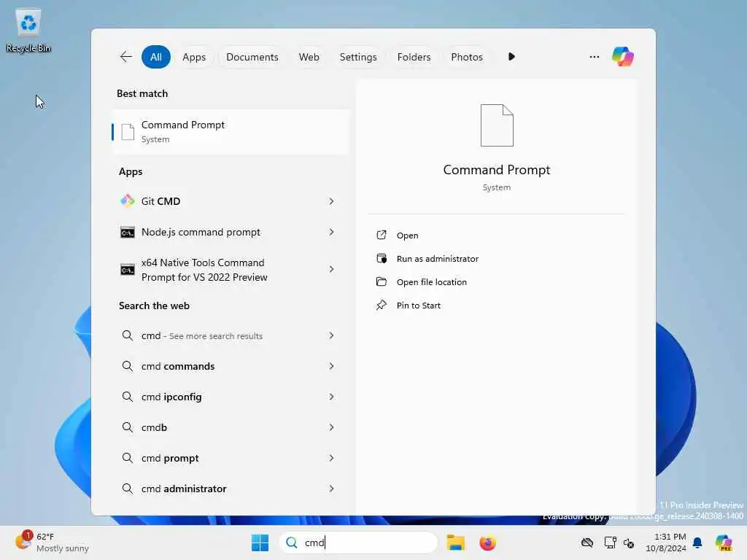Launch Firefox from taskbar

point(487,542)
